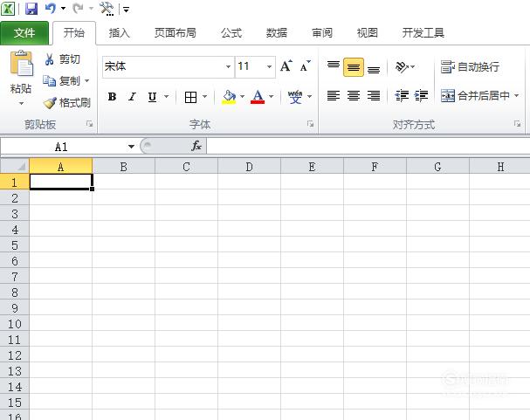The width and height of the screenshot is (530, 420).
Task: Open the fill color palette dropdown arrow
Action: [x=242, y=97]
